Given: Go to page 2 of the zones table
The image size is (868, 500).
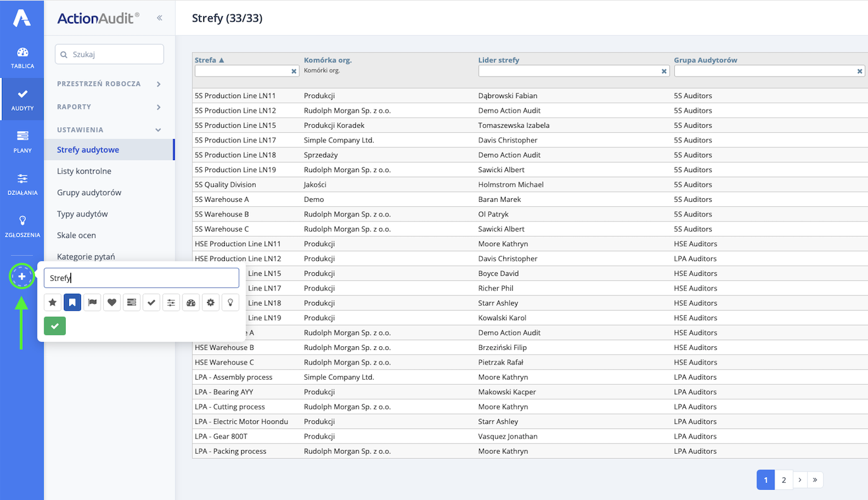Looking at the screenshot, I should [784, 480].
